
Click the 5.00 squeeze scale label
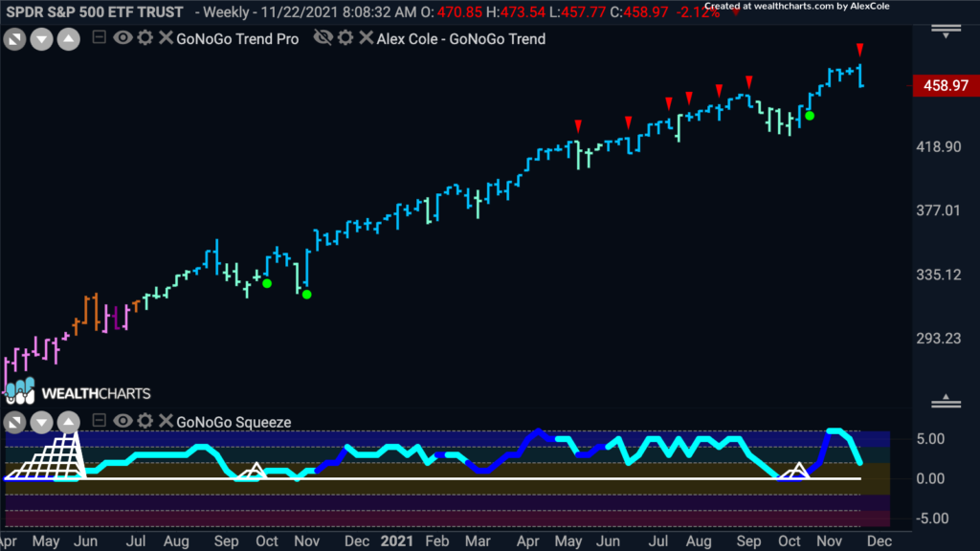[x=930, y=438]
